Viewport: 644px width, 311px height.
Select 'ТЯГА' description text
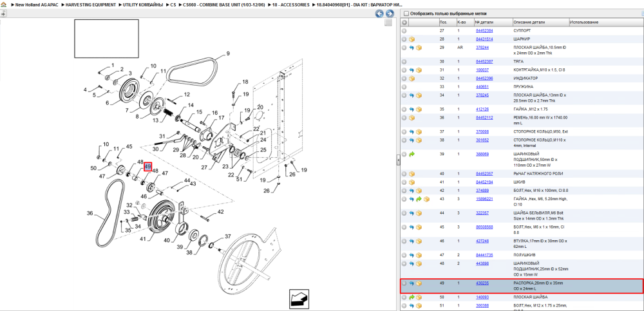[518, 61]
